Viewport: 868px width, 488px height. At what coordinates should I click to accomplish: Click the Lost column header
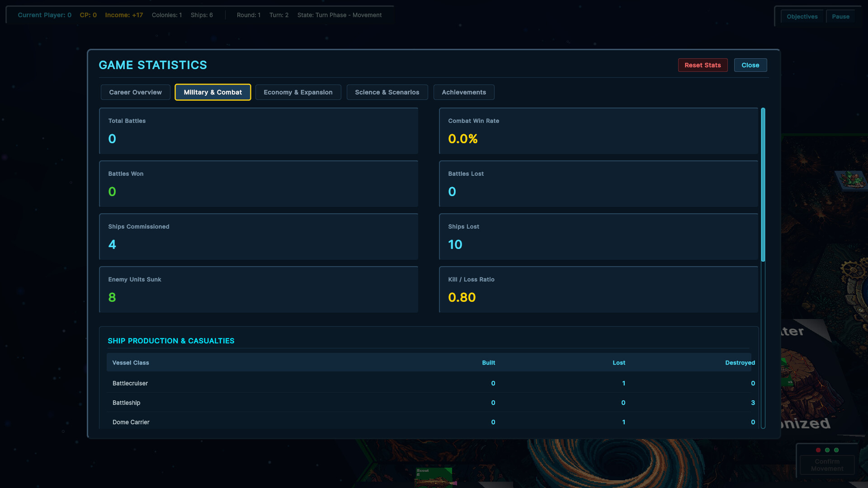click(x=619, y=362)
